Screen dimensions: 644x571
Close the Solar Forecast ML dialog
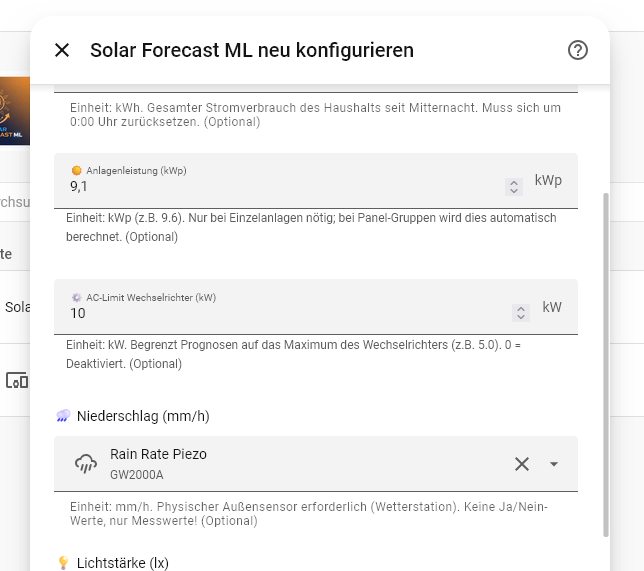(62, 51)
